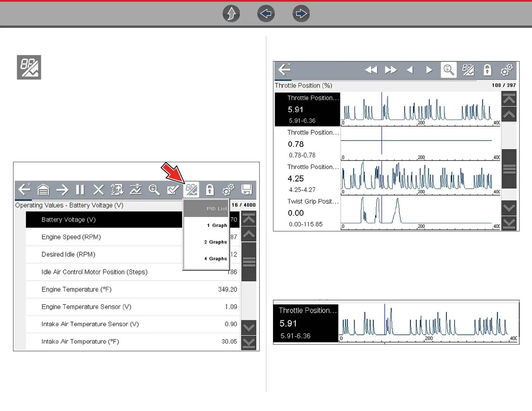This screenshot has height=411, width=532.
Task: Click the Save floppy disk icon
Action: [247, 190]
